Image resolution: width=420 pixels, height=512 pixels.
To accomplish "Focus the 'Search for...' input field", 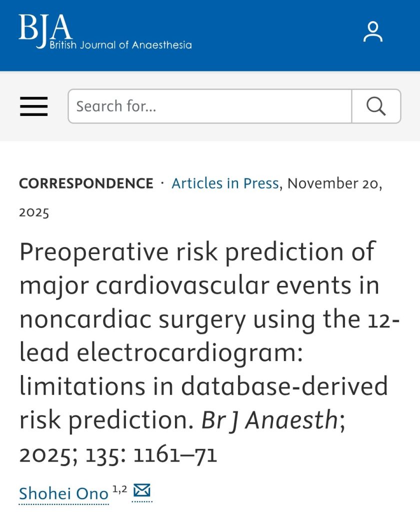I will pos(210,106).
